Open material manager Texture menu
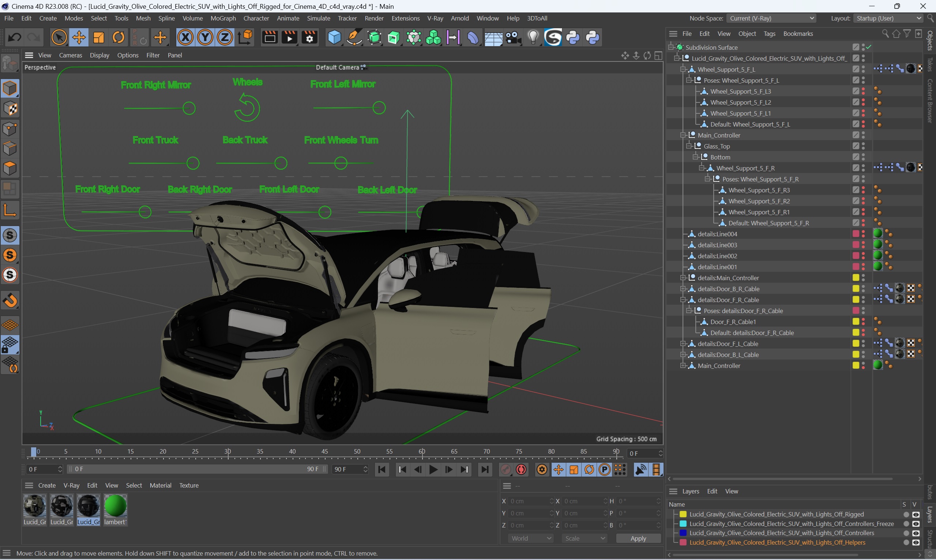This screenshot has height=560, width=936. (x=189, y=485)
